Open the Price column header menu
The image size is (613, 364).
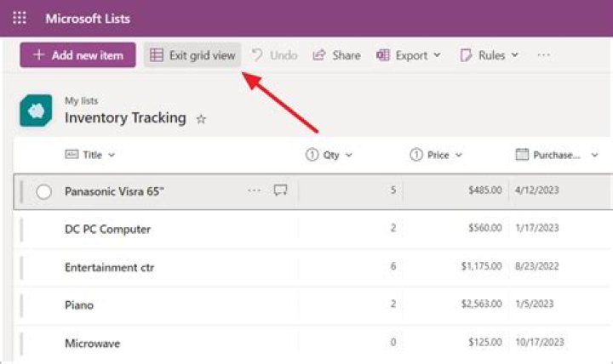pyautogui.click(x=436, y=155)
